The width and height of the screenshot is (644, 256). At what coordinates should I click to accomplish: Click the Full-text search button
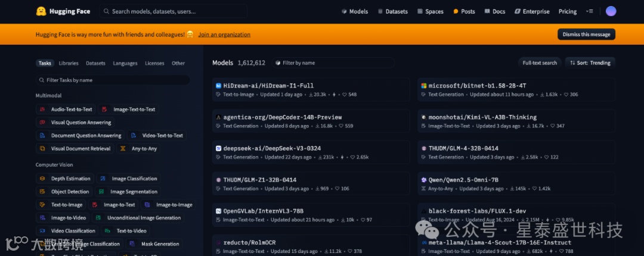click(540, 63)
